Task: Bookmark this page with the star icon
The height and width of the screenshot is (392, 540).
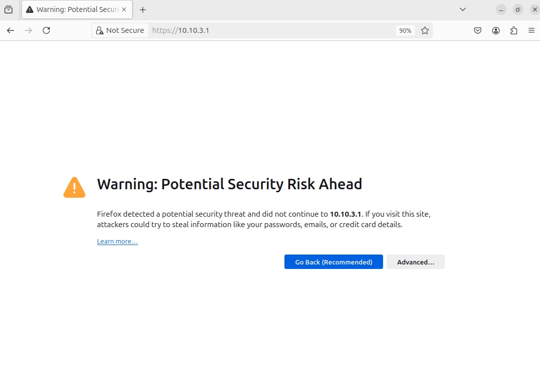Action: (x=425, y=30)
